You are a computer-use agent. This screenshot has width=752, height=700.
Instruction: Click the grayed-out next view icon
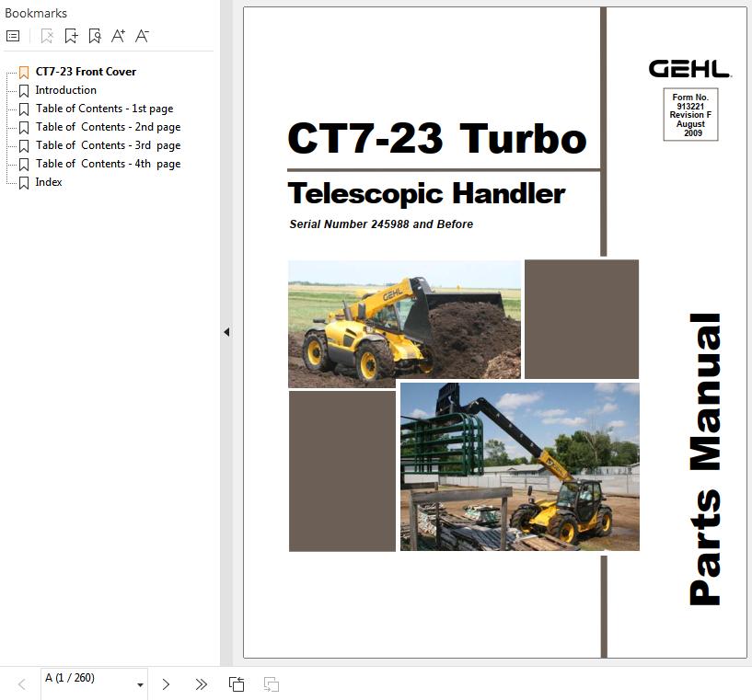tap(272, 684)
